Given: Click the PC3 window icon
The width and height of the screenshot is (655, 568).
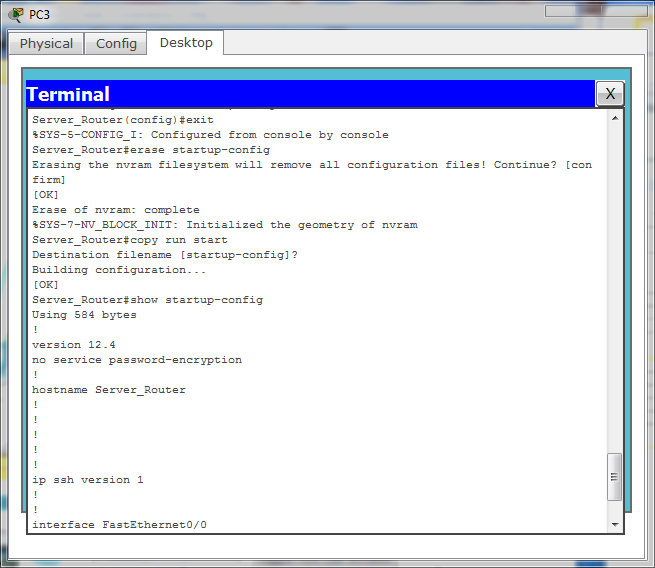Looking at the screenshot, I should click(x=16, y=15).
